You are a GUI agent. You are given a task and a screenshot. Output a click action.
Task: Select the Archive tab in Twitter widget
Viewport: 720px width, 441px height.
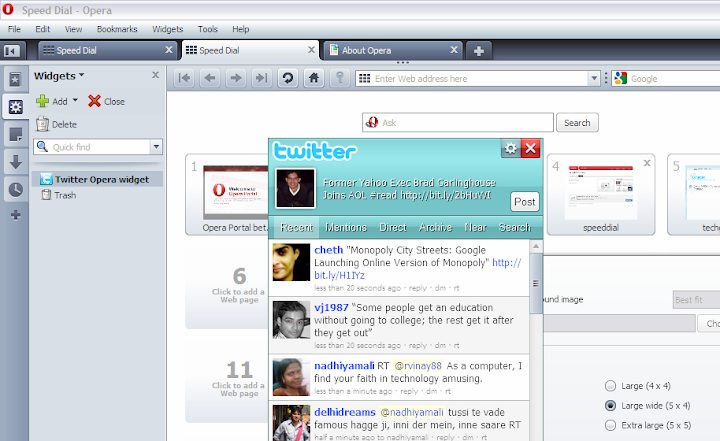[436, 227]
